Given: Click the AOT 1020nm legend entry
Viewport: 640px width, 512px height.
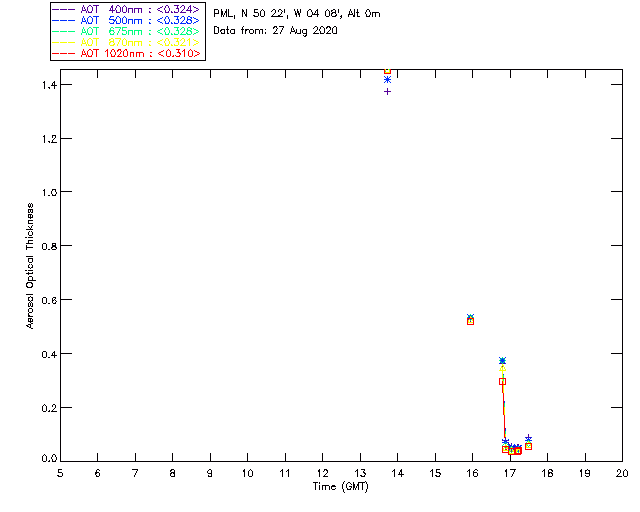Looking at the screenshot, I should [x=126, y=53].
